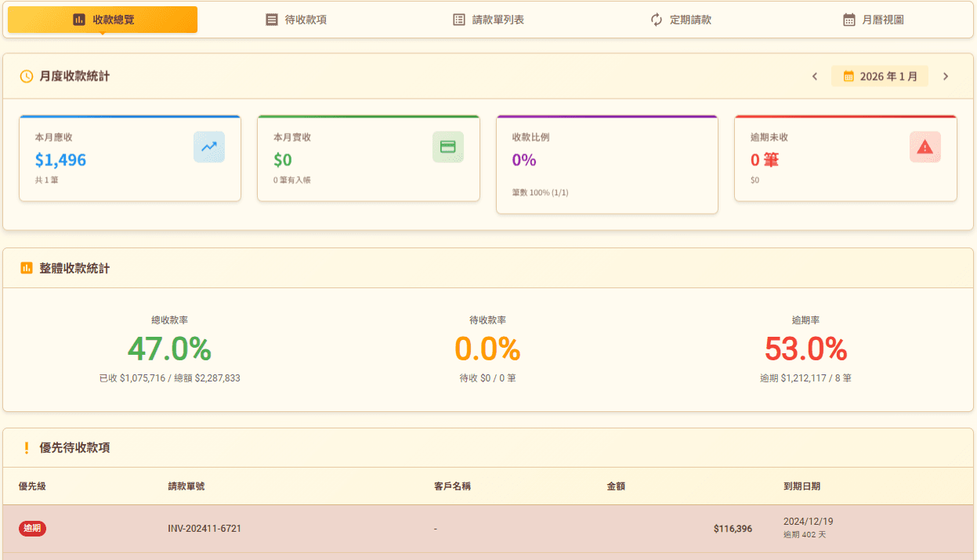
Task: Click the bar chart icon on 收款總覽 tab
Action: point(78,19)
